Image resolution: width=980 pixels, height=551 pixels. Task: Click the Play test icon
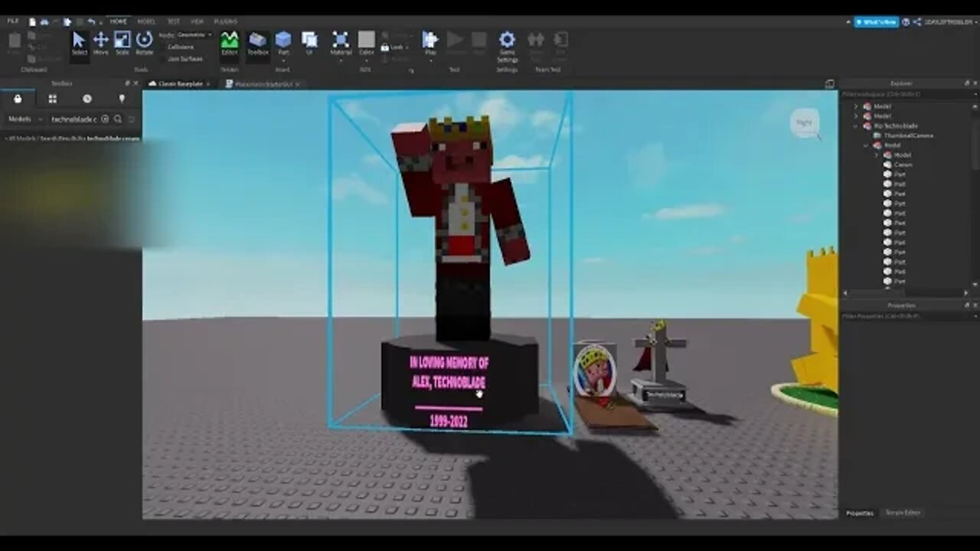pyautogui.click(x=430, y=39)
